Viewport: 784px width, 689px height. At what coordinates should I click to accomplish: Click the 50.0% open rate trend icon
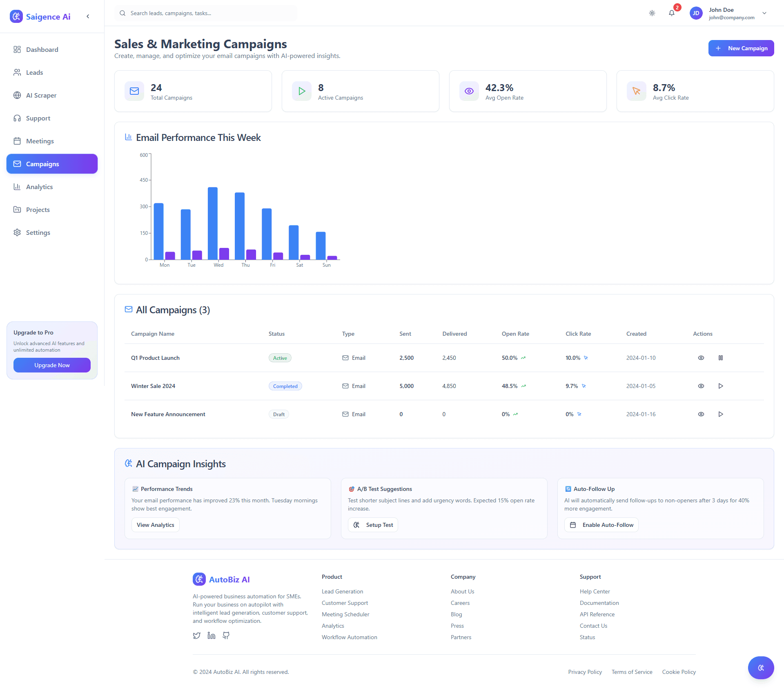(x=523, y=358)
